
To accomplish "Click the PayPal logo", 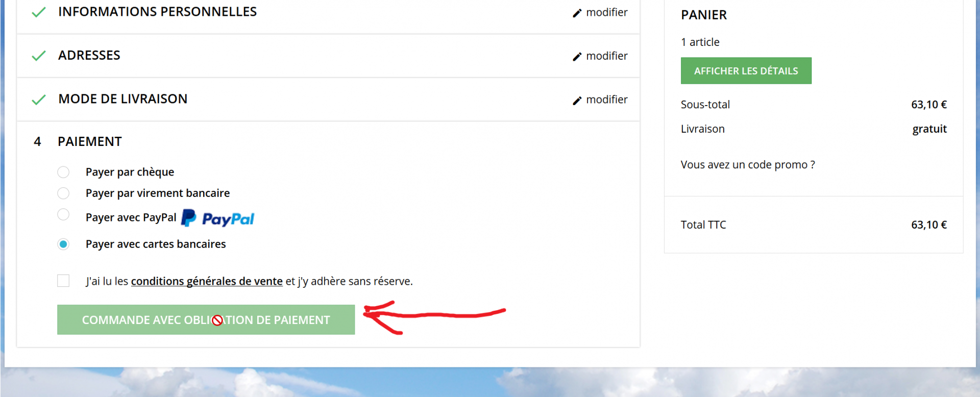I will 218,218.
